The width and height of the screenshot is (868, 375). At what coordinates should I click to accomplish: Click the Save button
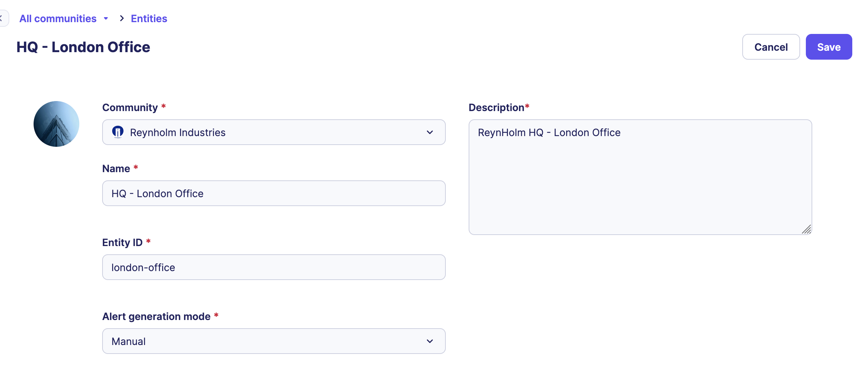(828, 47)
